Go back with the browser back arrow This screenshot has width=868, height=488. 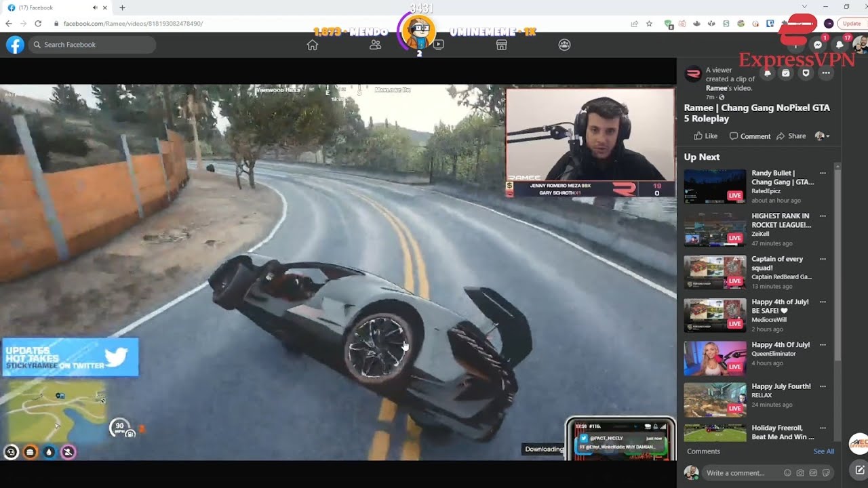9,23
